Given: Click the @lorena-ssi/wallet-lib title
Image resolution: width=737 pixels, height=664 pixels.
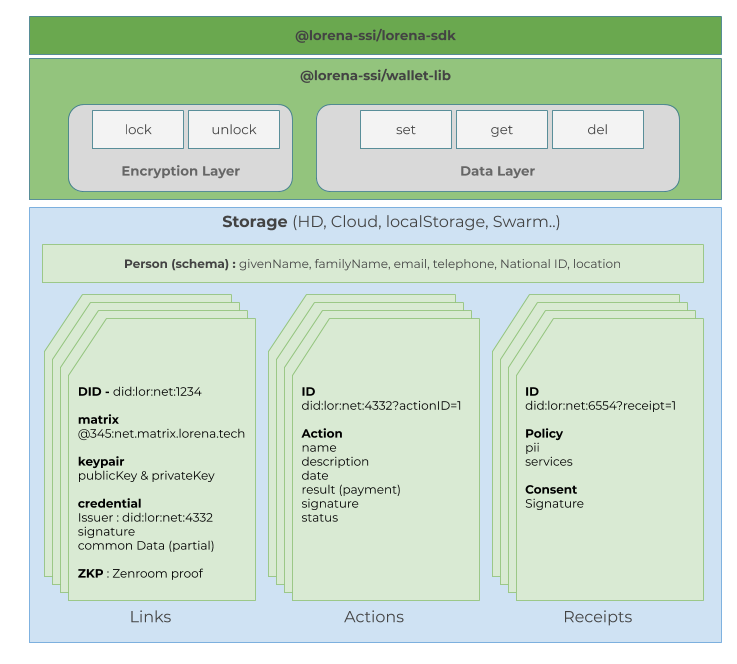Looking at the screenshot, I should (x=375, y=76).
